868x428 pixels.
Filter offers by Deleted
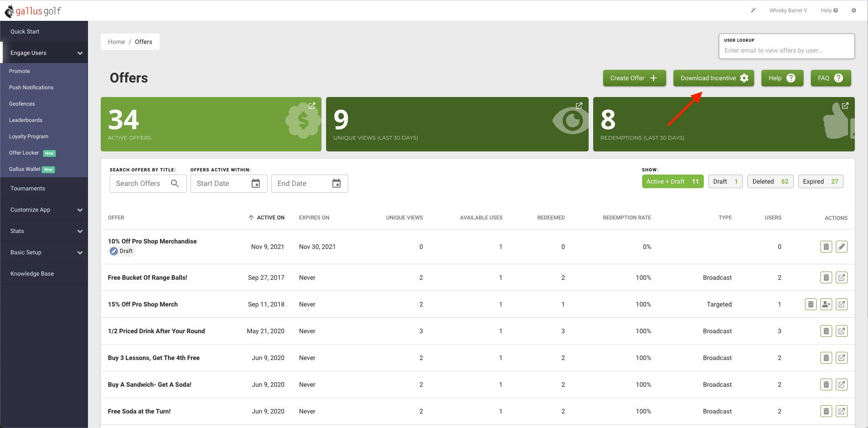point(770,181)
